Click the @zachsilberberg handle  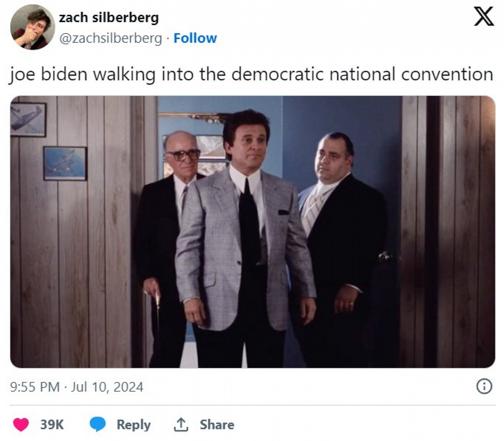coord(111,38)
